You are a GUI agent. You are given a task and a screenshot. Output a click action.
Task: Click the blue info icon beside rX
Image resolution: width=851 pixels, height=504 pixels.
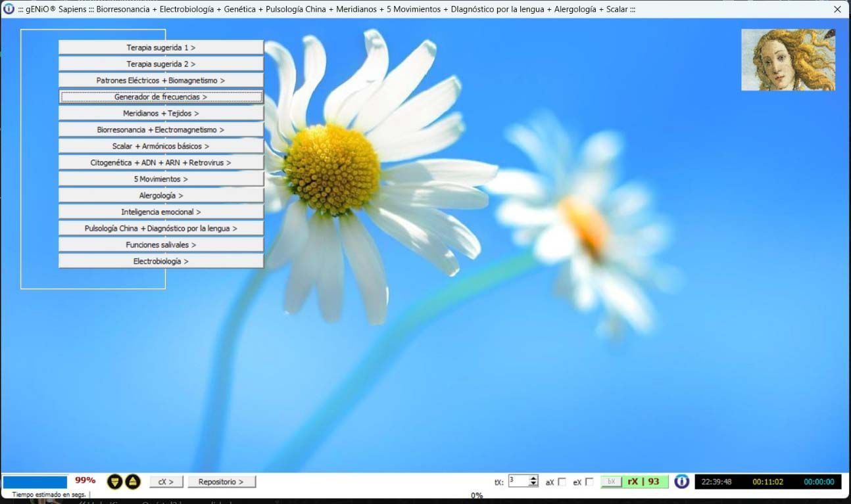click(x=682, y=482)
